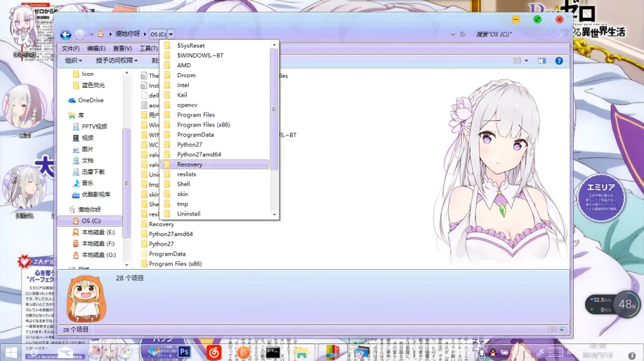Open the help question mark icon

coord(559,61)
